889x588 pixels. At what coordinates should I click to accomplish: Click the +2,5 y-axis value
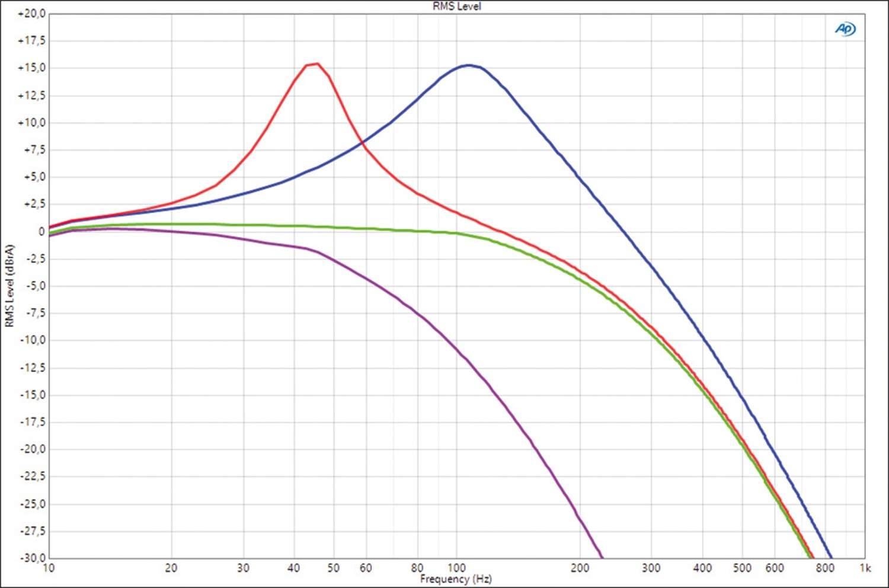tap(34, 204)
